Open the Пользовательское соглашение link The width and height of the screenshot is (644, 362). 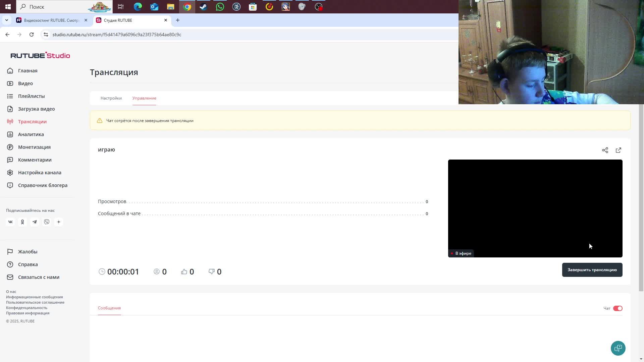[x=35, y=302]
